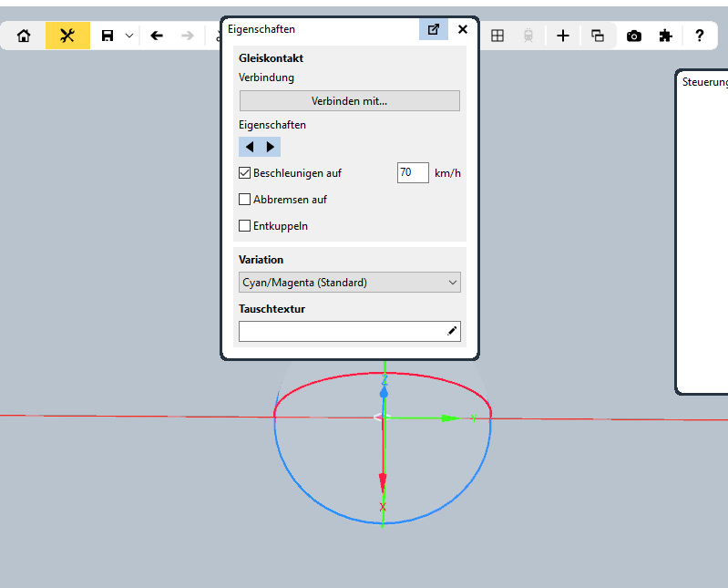Open the grid layout icon

click(497, 36)
